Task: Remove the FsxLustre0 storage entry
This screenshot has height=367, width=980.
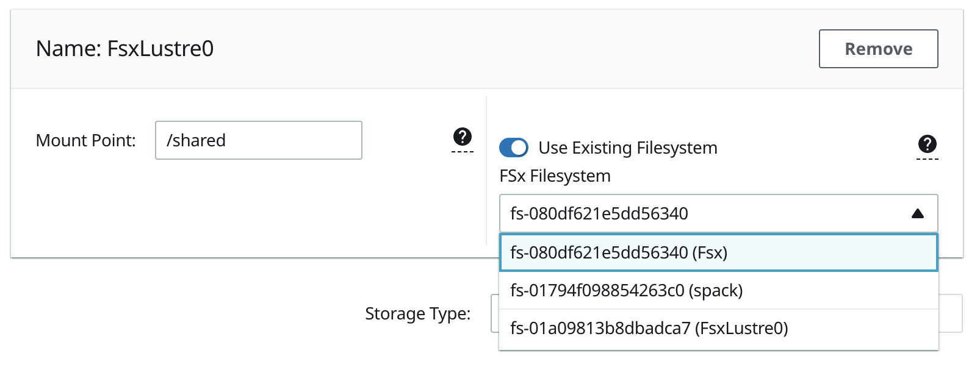Action: click(x=878, y=49)
